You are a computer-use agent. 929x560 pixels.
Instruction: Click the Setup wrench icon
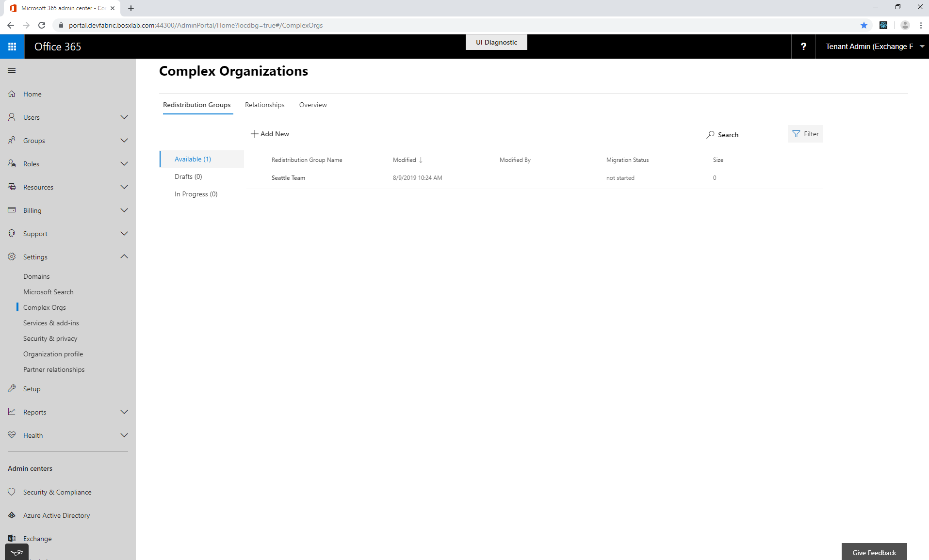pyautogui.click(x=12, y=389)
